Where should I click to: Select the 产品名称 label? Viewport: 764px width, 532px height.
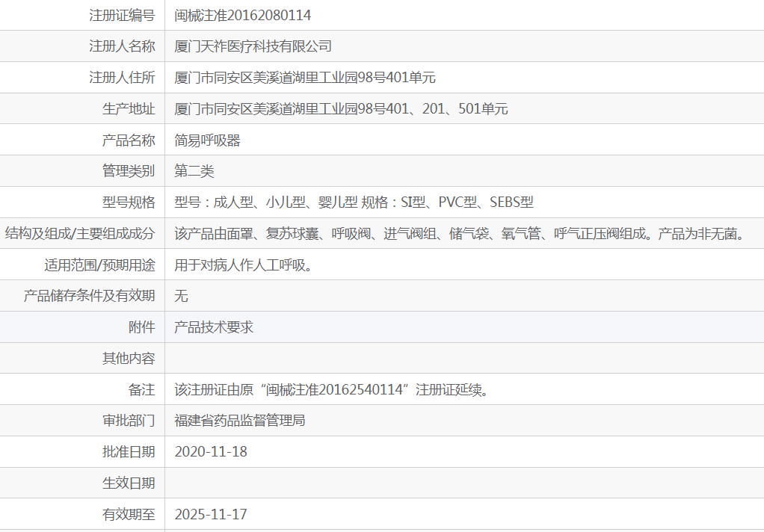pyautogui.click(x=129, y=140)
